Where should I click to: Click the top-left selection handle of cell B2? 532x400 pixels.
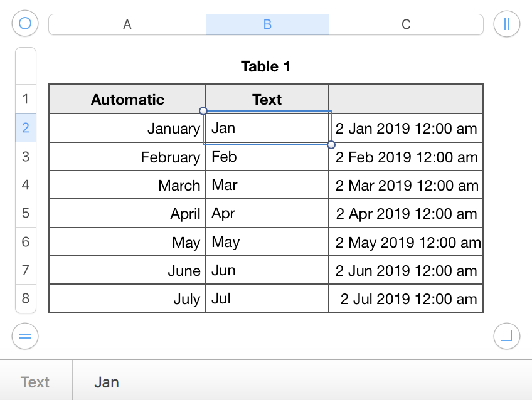(203, 111)
